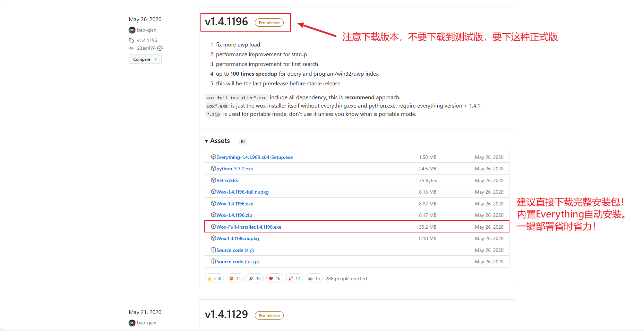Click the Pre-release badge beside v1.4.1129

coord(269,316)
